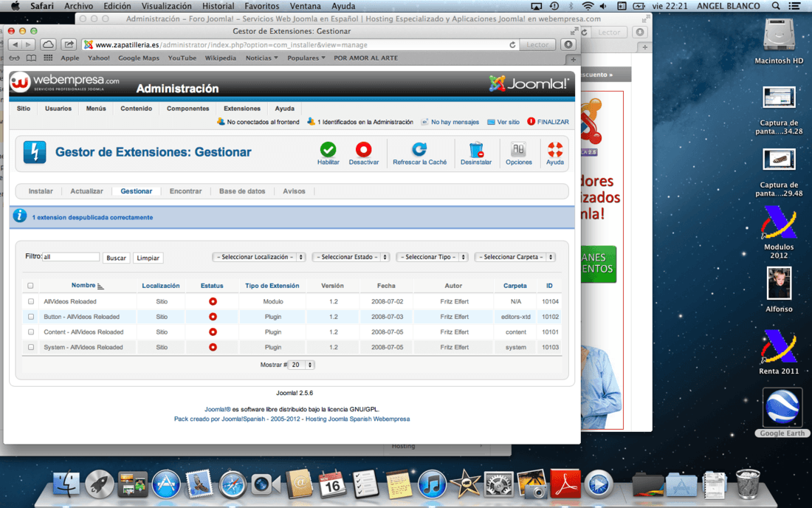Image resolution: width=812 pixels, height=508 pixels.
Task: Switch to the Instalar tab
Action: (41, 191)
